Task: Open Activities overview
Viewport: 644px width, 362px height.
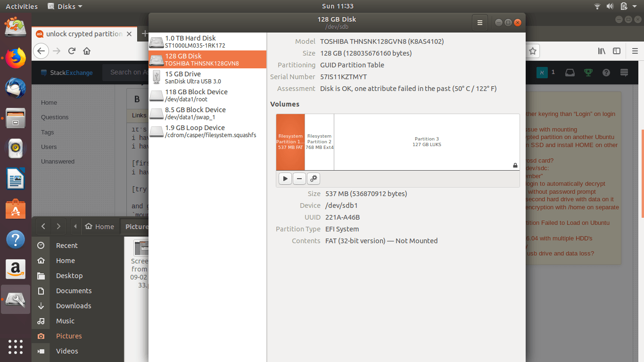Action: tap(21, 6)
